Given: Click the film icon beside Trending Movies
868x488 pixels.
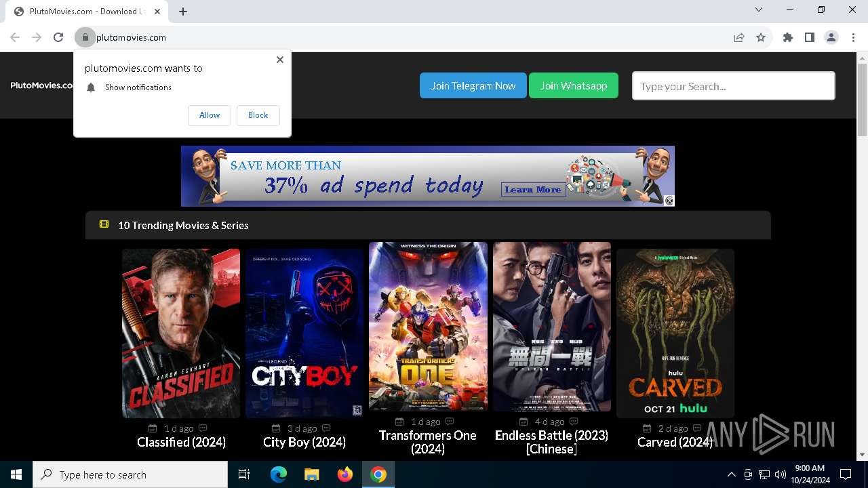Looking at the screenshot, I should point(104,224).
